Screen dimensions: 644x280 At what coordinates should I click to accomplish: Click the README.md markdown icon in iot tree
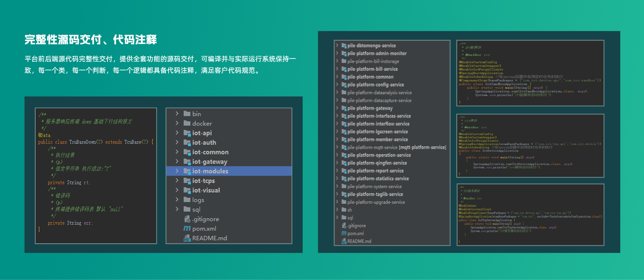[187, 238]
